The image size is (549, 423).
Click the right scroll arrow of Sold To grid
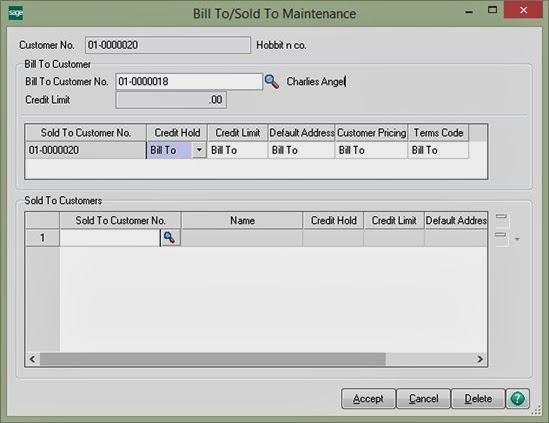(480, 359)
